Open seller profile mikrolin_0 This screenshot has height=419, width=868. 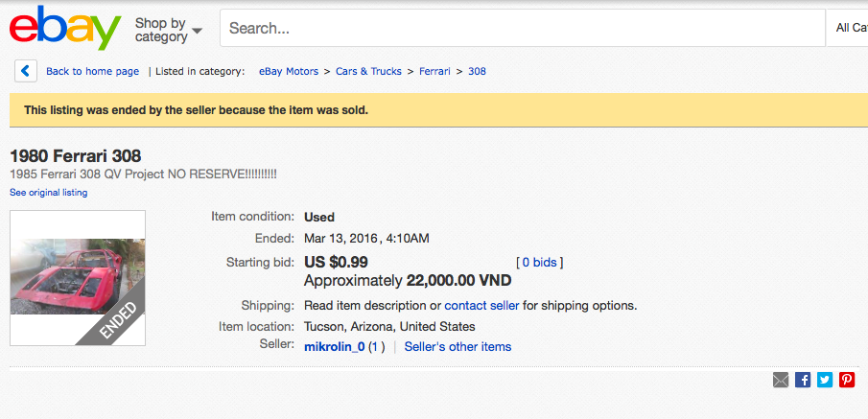tap(334, 347)
